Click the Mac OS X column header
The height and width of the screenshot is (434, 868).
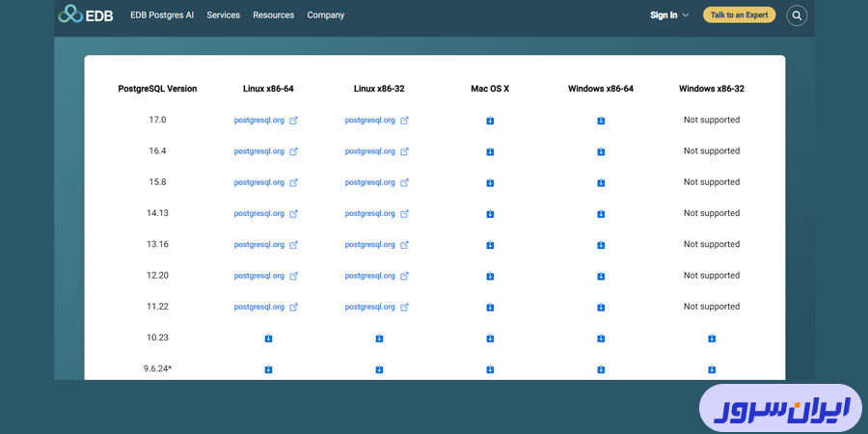(x=490, y=89)
